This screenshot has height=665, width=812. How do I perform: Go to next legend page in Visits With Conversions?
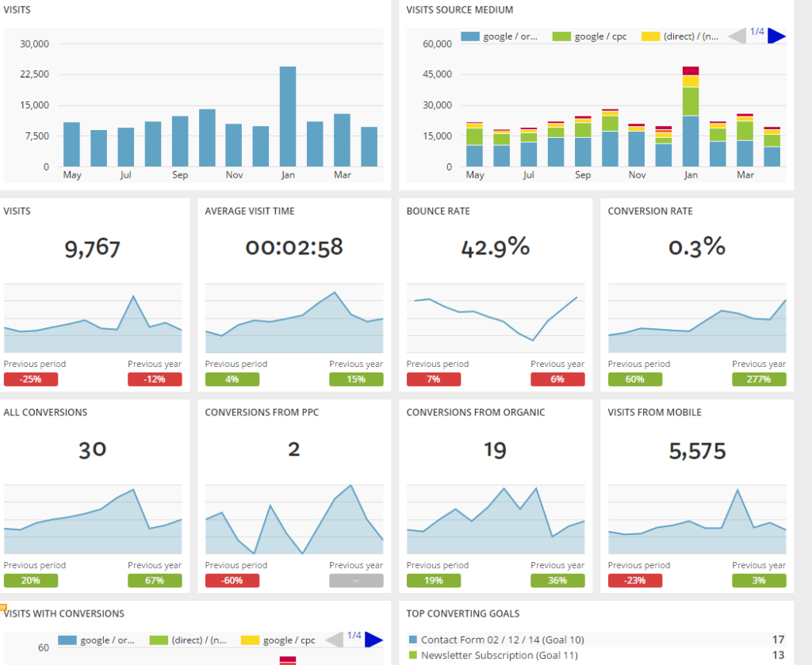pos(373,640)
